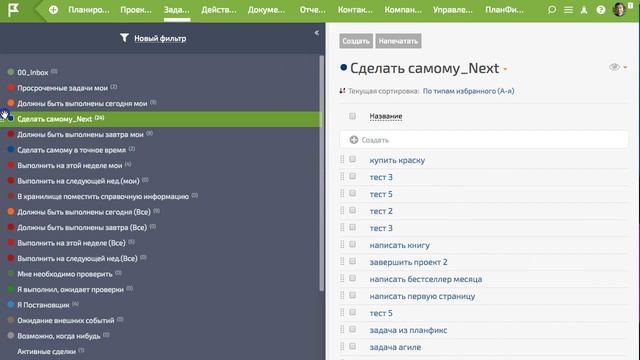Open task link купить краску
The image size is (640, 360).
(397, 160)
